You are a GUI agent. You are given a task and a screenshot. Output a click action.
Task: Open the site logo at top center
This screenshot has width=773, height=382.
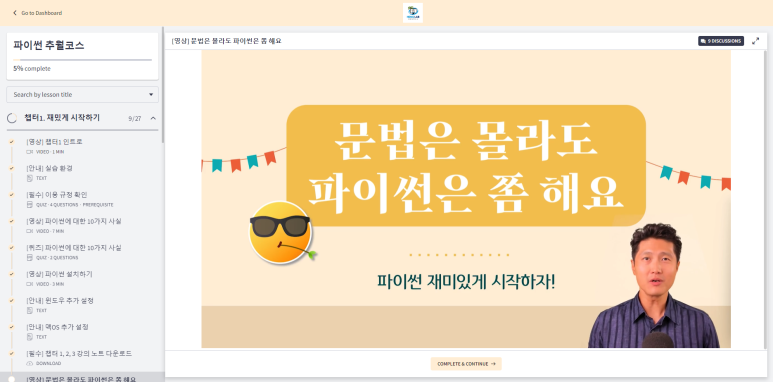pyautogui.click(x=413, y=13)
